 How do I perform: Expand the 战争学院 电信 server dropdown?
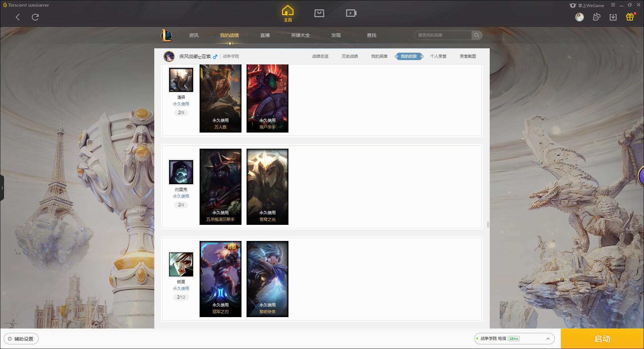tap(514, 339)
